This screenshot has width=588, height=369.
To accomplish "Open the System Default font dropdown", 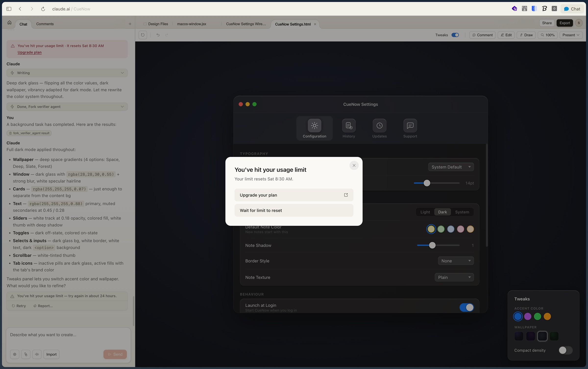I will (x=451, y=167).
